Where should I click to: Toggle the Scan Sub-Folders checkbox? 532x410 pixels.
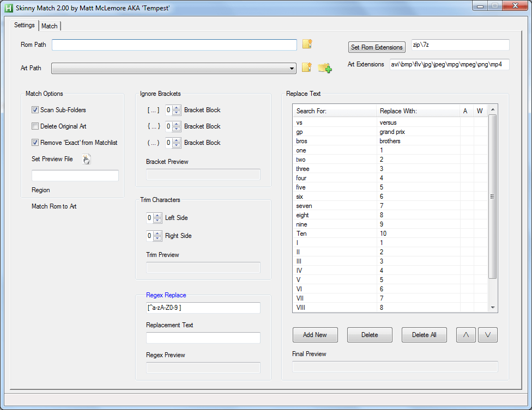click(x=35, y=110)
